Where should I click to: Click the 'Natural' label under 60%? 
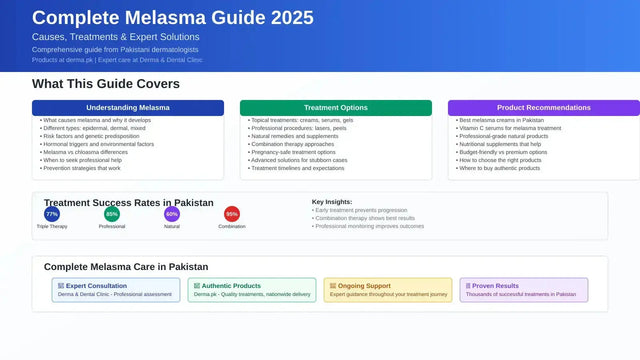pos(172,227)
